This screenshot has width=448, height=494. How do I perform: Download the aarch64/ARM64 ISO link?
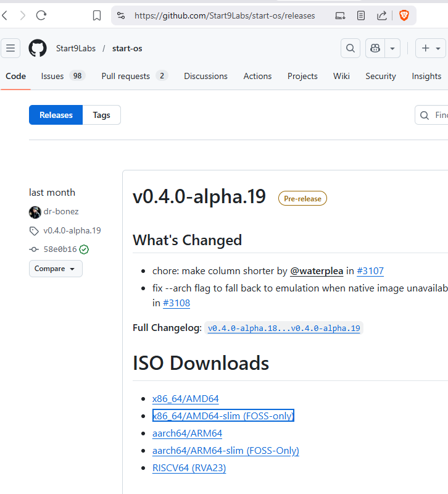(x=187, y=433)
